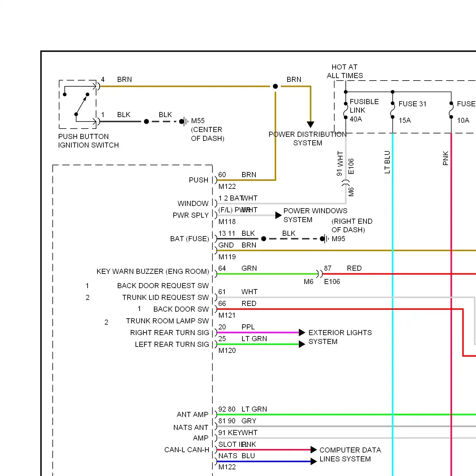Click the 87 RED wire label
476x476 pixels.
[x=343, y=268]
